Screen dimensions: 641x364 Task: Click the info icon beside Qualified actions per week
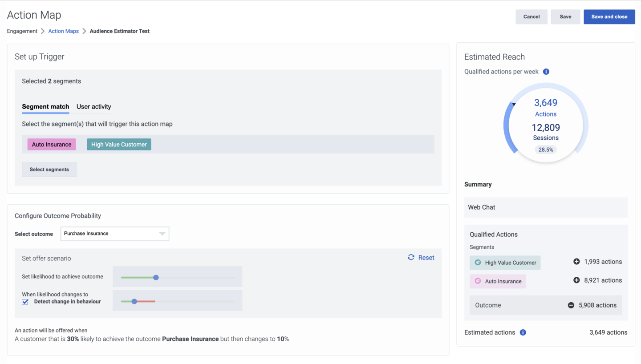pyautogui.click(x=546, y=72)
